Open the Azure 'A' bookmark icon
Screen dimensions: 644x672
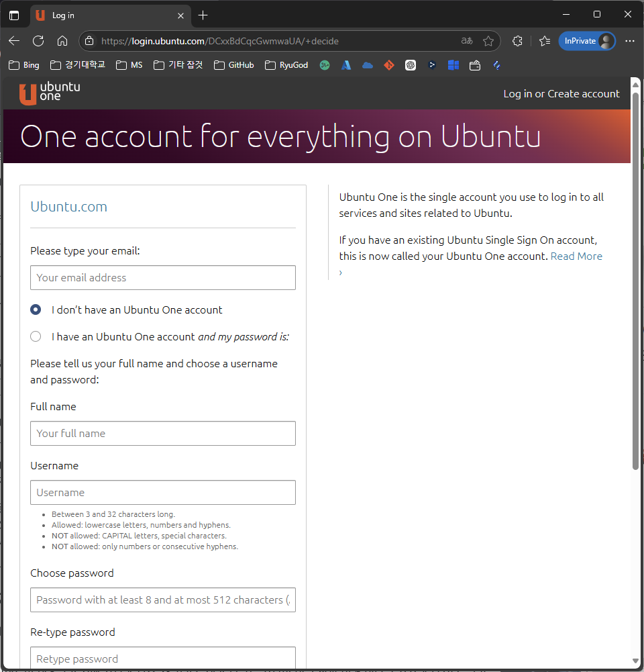[x=346, y=65]
